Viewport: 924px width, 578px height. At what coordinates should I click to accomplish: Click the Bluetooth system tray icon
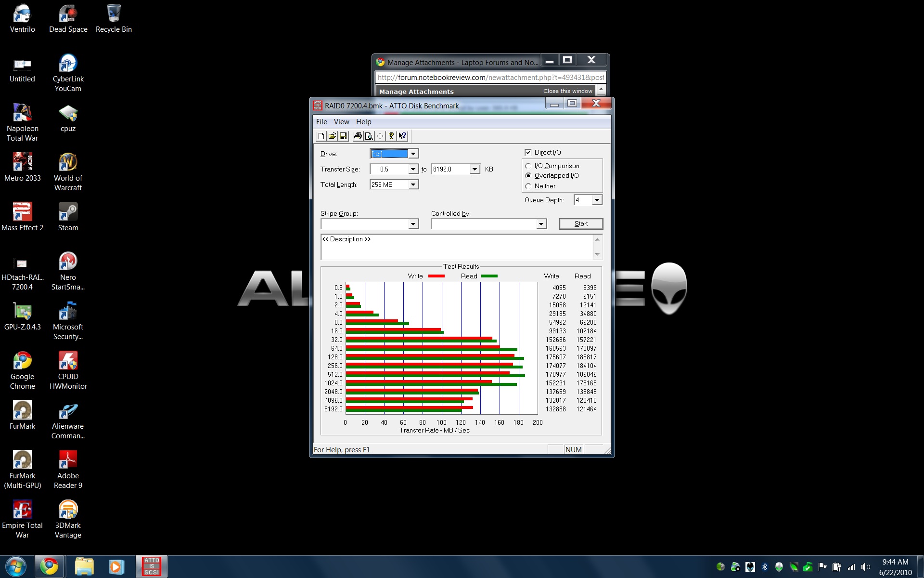pyautogui.click(x=765, y=567)
